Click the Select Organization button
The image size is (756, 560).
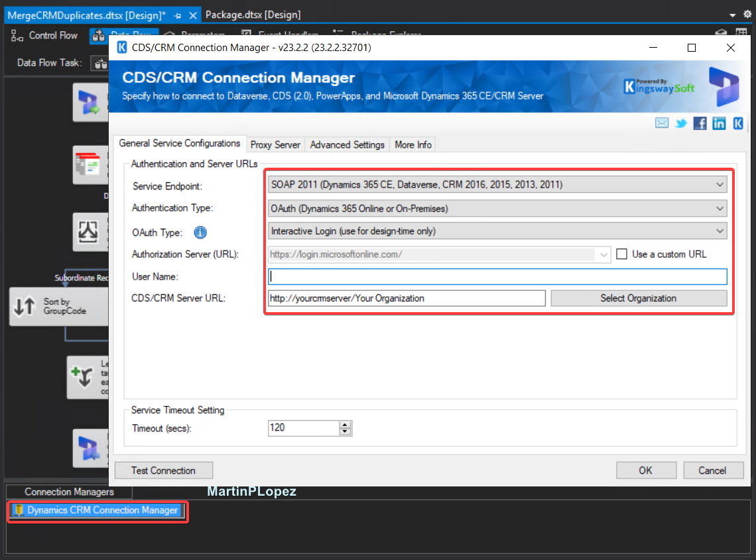click(638, 298)
